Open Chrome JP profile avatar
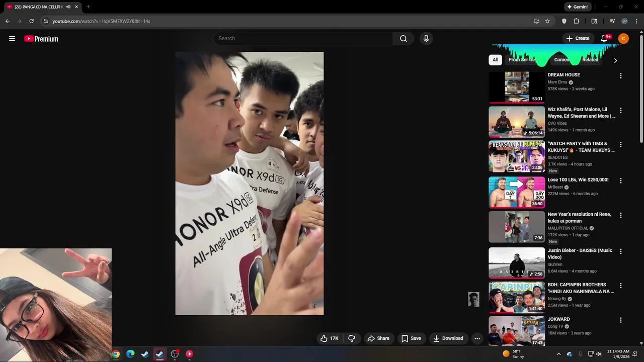The width and height of the screenshot is (644, 362). click(624, 21)
